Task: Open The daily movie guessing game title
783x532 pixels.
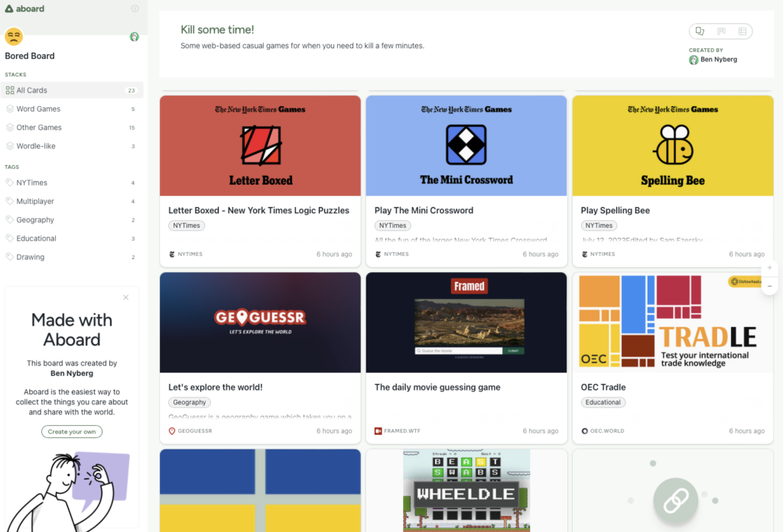Action: tap(437, 388)
